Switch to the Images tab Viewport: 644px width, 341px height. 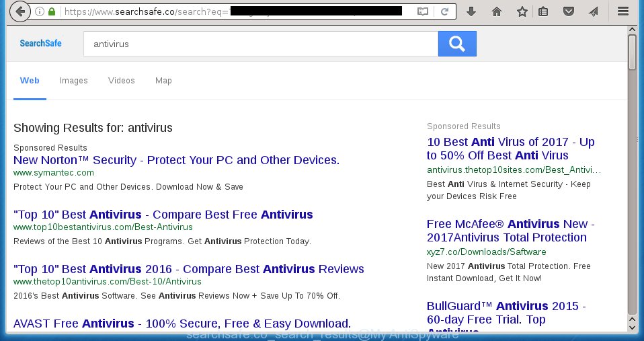click(73, 81)
